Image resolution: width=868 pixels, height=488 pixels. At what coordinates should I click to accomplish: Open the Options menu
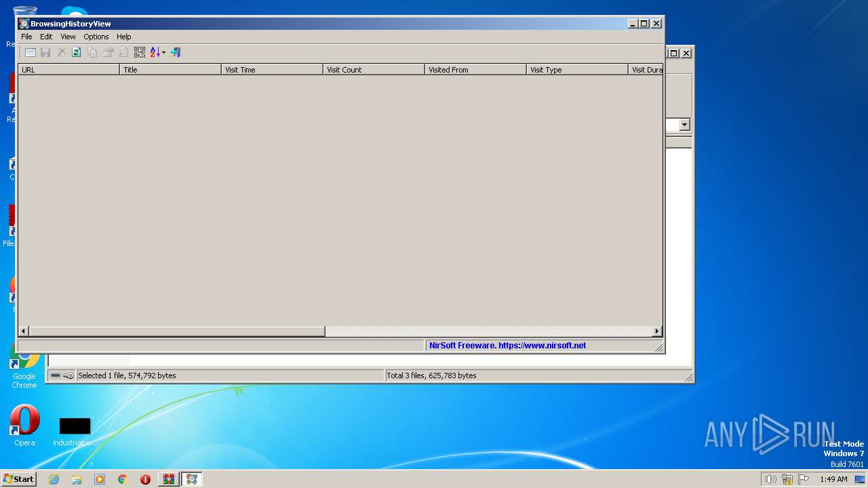[96, 37]
